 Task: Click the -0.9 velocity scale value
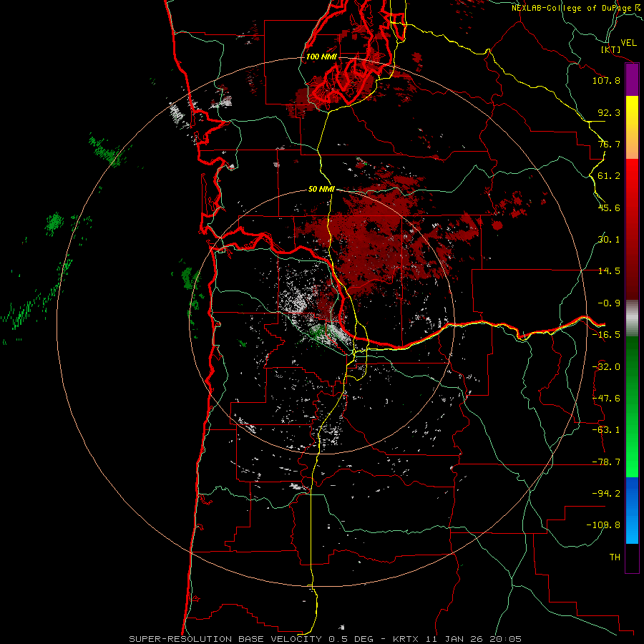point(609,303)
